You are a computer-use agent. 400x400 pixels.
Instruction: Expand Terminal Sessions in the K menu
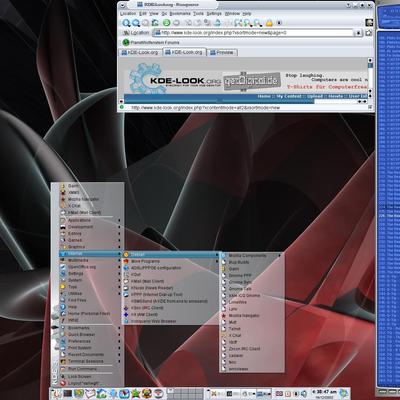90,361
